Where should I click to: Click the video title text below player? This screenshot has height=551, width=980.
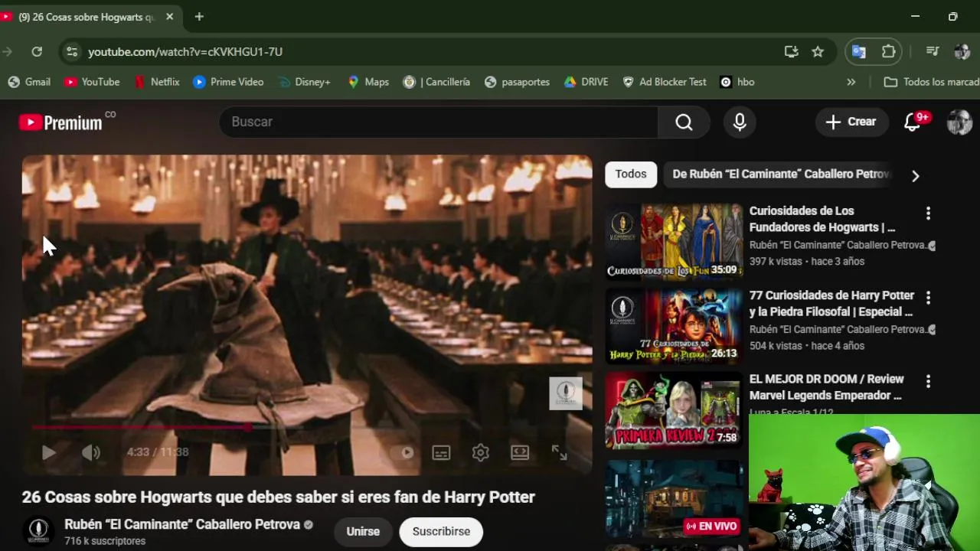[278, 497]
